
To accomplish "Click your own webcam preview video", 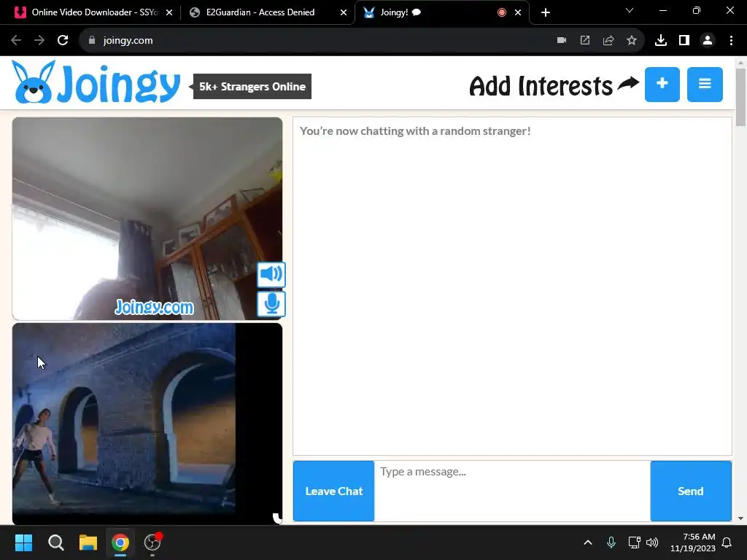I will point(147,424).
